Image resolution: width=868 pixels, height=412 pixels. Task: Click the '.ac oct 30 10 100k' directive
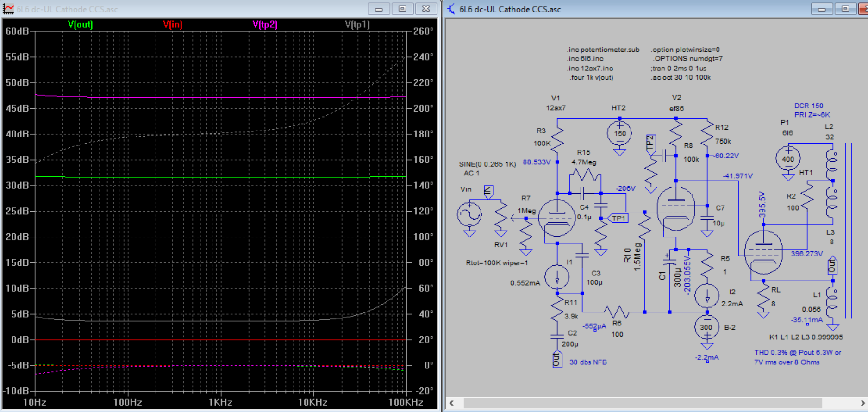[x=681, y=77]
